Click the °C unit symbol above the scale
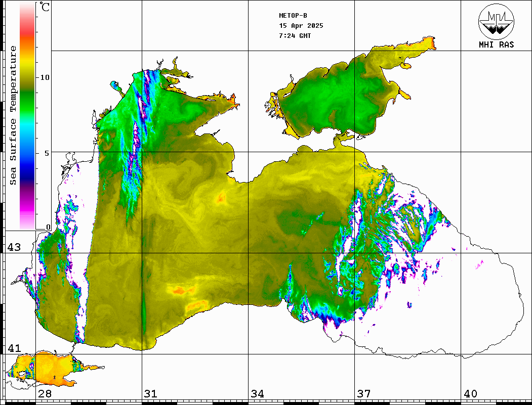Screen dimensions: 532x405 click(x=45, y=8)
